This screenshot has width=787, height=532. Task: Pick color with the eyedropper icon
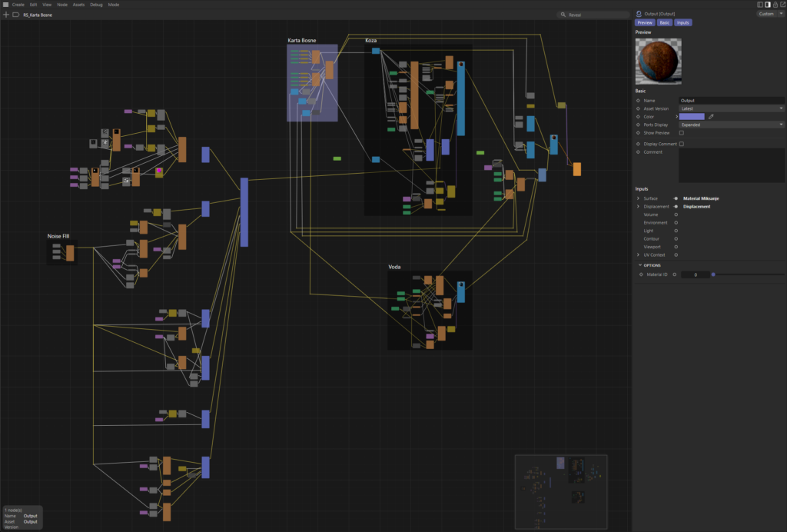711,117
